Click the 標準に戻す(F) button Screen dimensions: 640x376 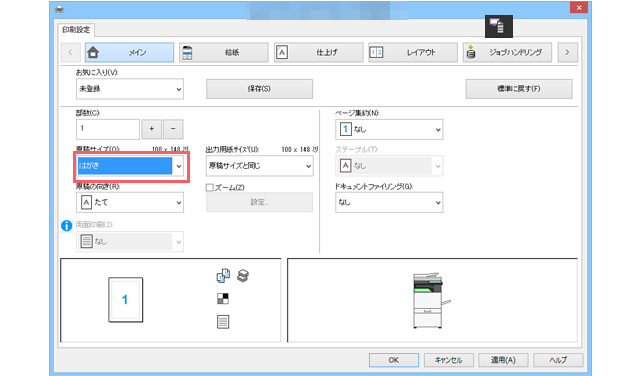[x=519, y=89]
